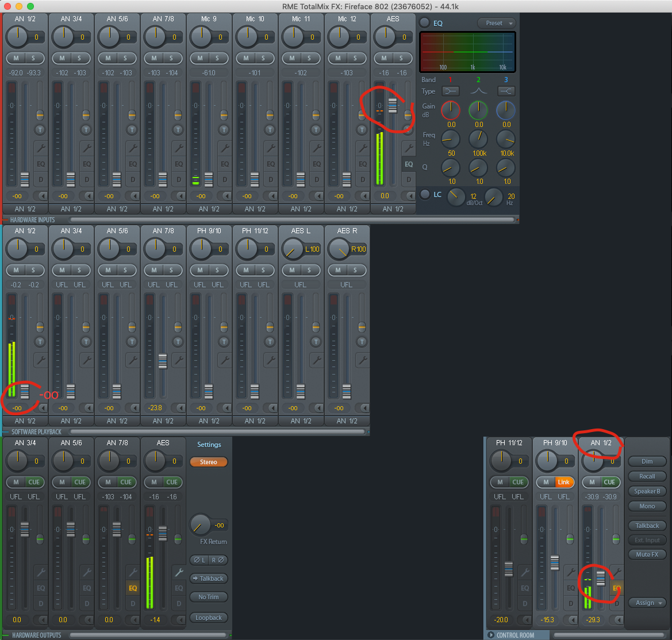Image resolution: width=672 pixels, height=640 pixels.
Task: Open the active EQ on Hardware Outputs AN 7/8
Action: coord(133,588)
